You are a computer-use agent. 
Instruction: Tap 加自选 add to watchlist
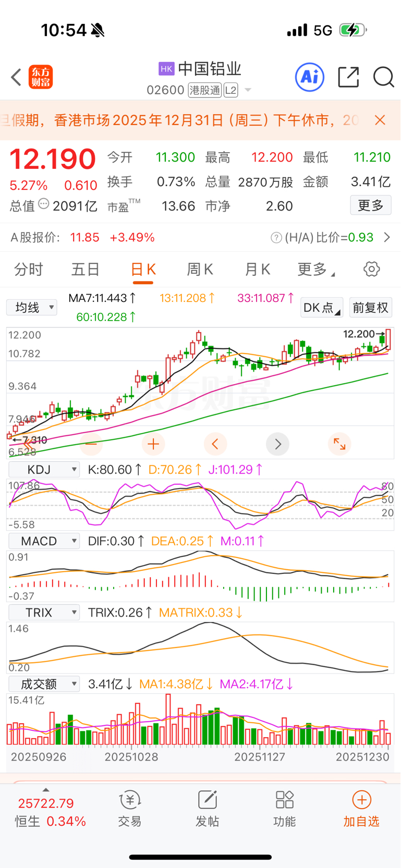pyautogui.click(x=361, y=809)
